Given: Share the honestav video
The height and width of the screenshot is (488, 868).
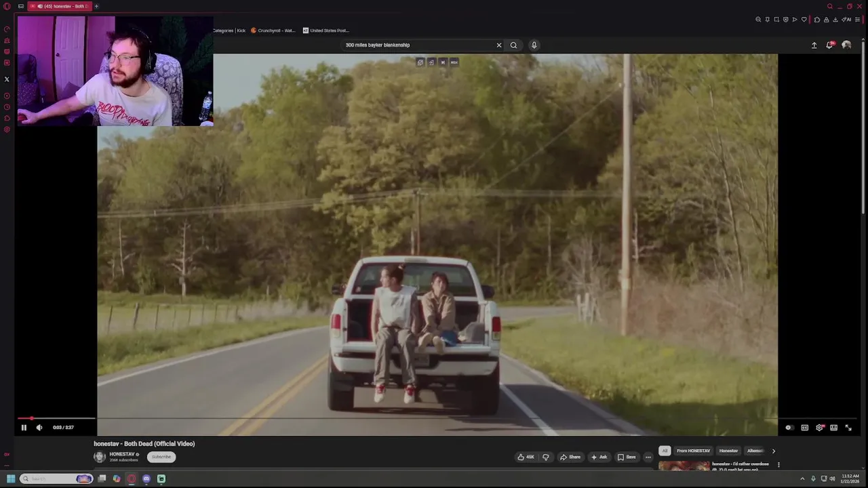Looking at the screenshot, I should pyautogui.click(x=570, y=457).
